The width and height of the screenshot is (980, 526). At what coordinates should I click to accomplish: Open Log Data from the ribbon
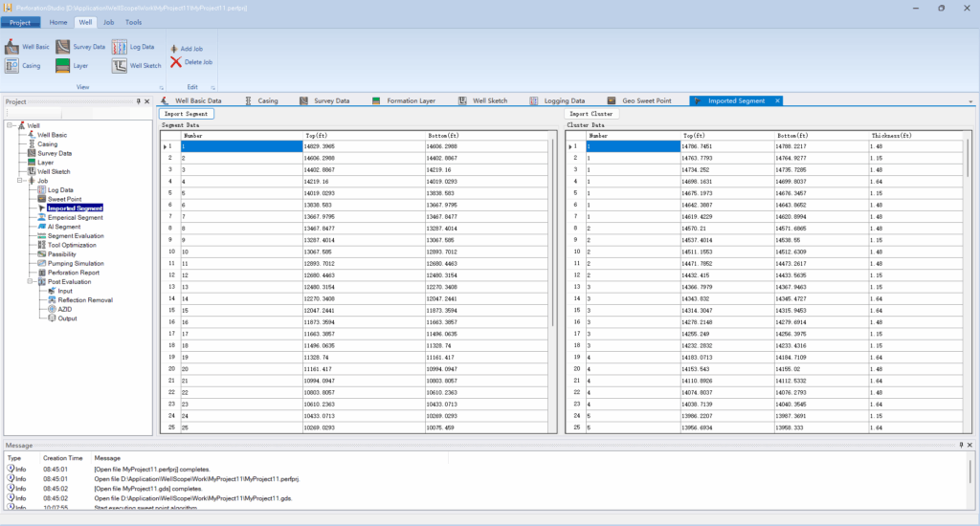click(133, 47)
